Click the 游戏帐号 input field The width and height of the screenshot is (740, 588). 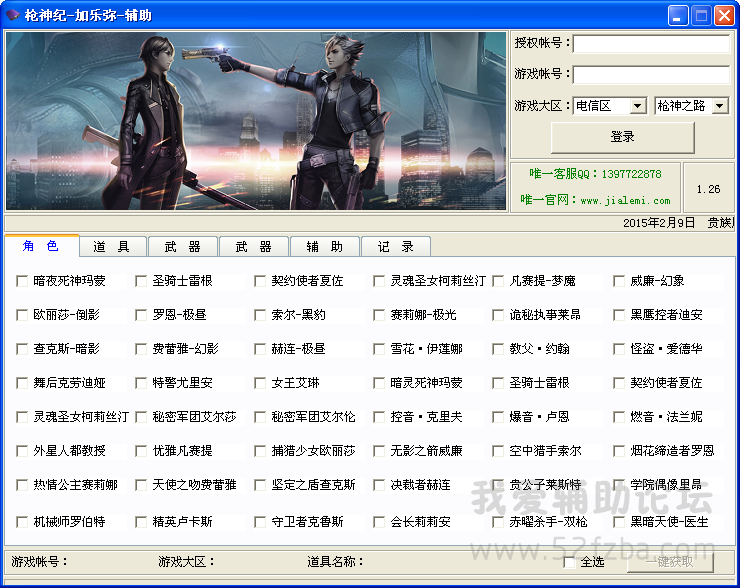click(651, 75)
